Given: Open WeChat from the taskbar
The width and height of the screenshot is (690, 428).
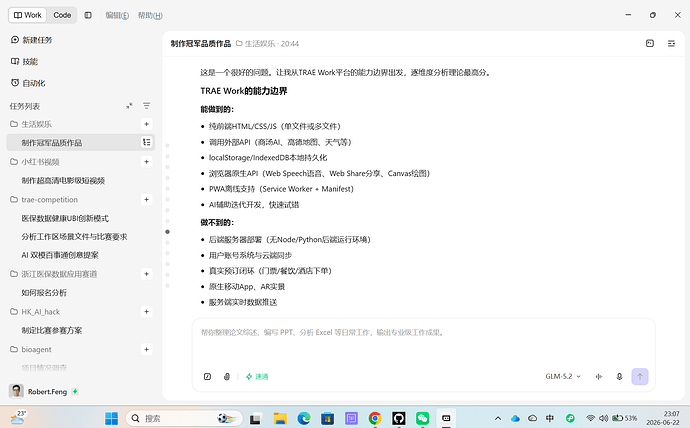Looking at the screenshot, I should tap(422, 418).
